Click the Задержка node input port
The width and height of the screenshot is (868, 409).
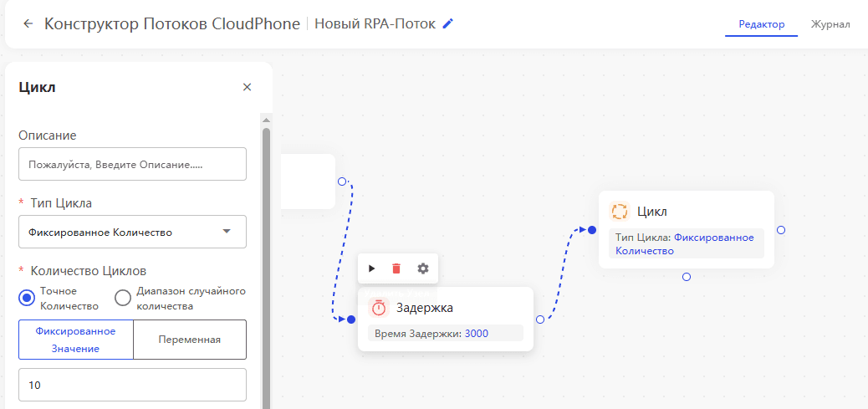350,320
